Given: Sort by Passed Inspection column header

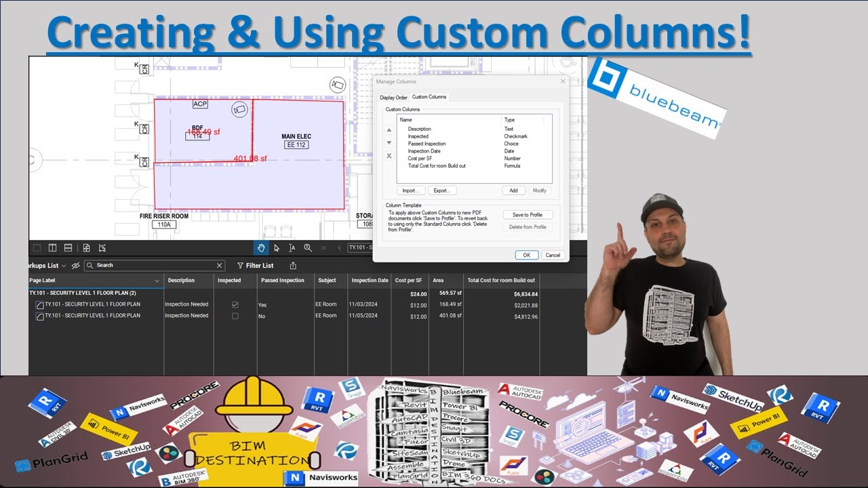Looking at the screenshot, I should click(285, 281).
